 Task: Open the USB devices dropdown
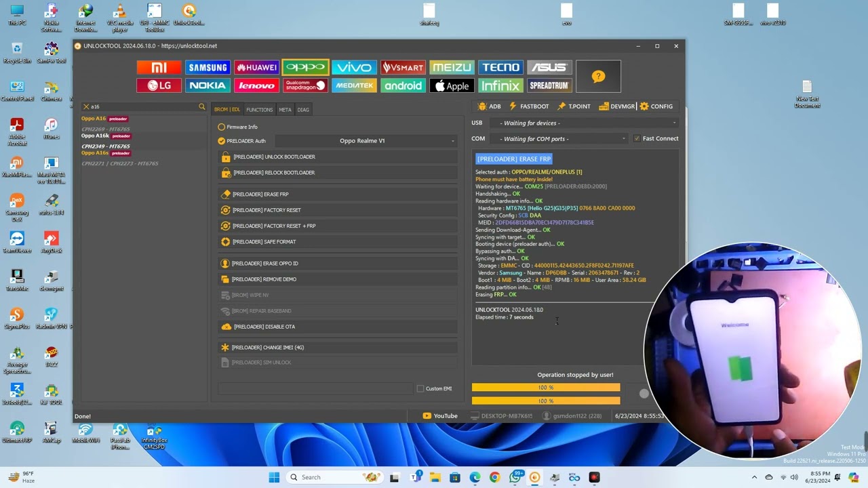point(587,123)
